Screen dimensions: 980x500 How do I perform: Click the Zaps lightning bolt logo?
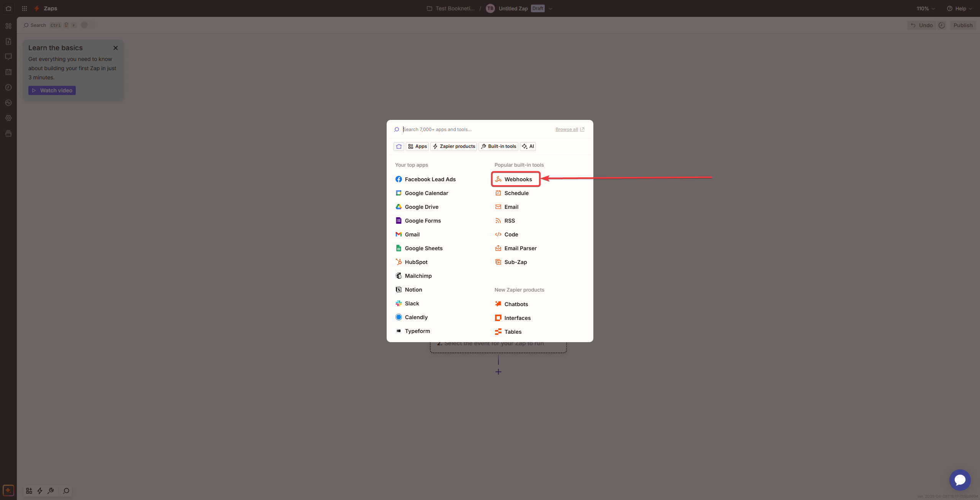click(x=37, y=8)
